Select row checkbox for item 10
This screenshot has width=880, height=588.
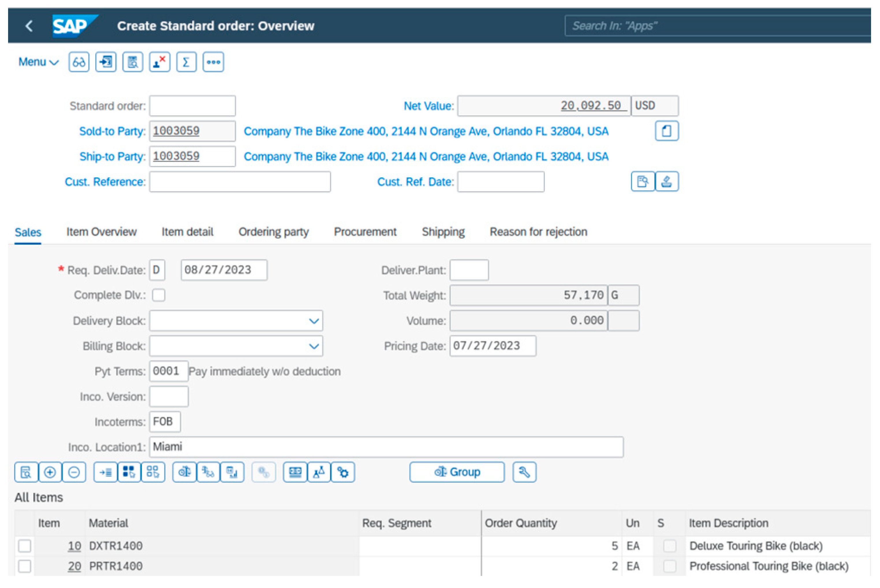(x=25, y=546)
